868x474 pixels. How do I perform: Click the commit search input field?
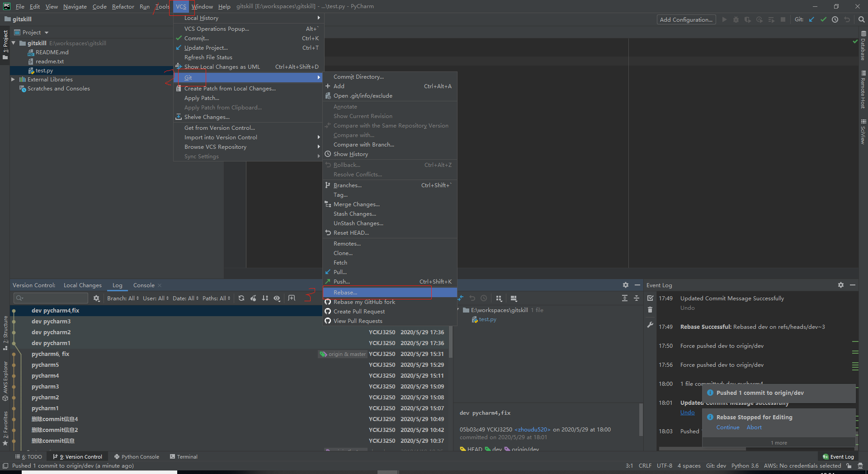[x=51, y=298]
